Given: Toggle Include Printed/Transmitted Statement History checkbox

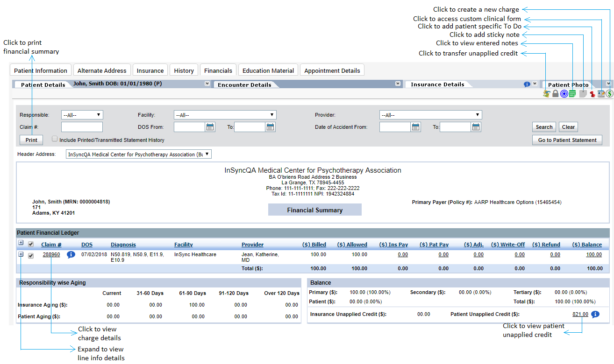Looking at the screenshot, I should [x=55, y=138].
